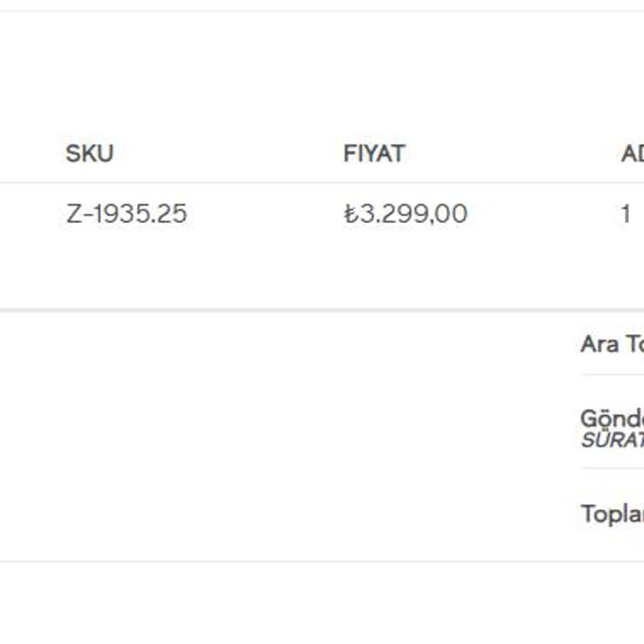The width and height of the screenshot is (644, 644).
Task: Click the letter S in the SKU header
Action: coord(73,153)
